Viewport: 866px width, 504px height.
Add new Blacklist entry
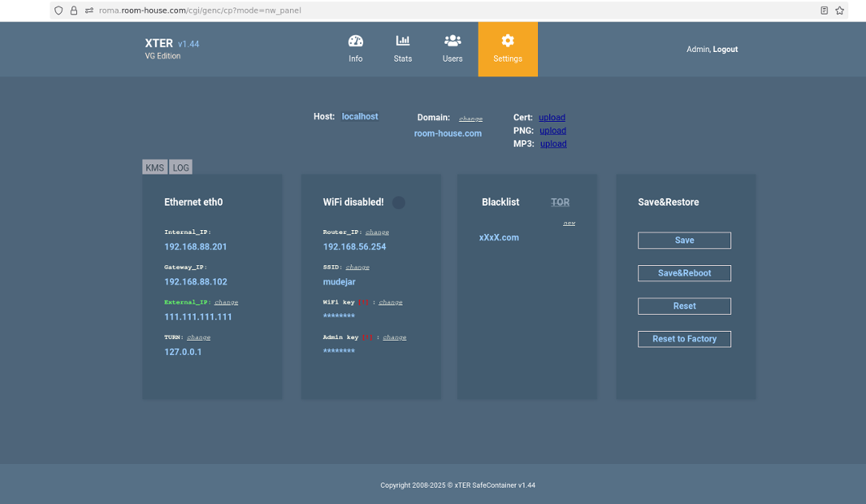[x=569, y=223]
